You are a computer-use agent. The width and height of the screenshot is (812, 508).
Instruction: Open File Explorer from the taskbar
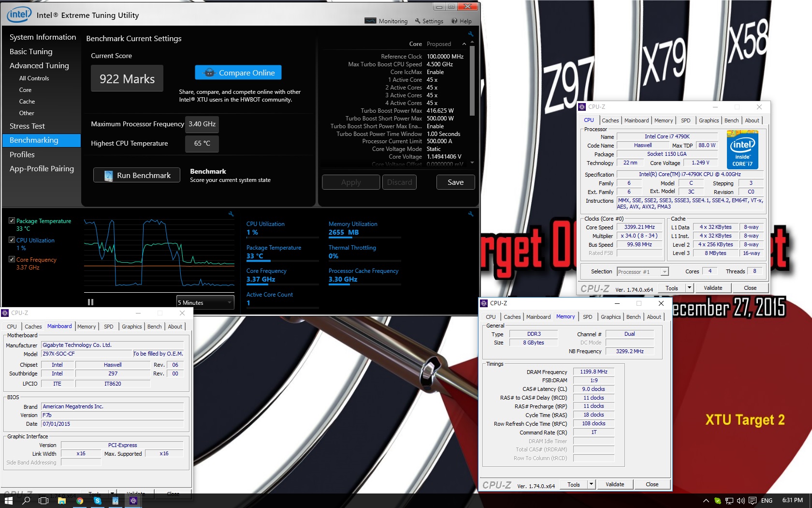pos(61,501)
